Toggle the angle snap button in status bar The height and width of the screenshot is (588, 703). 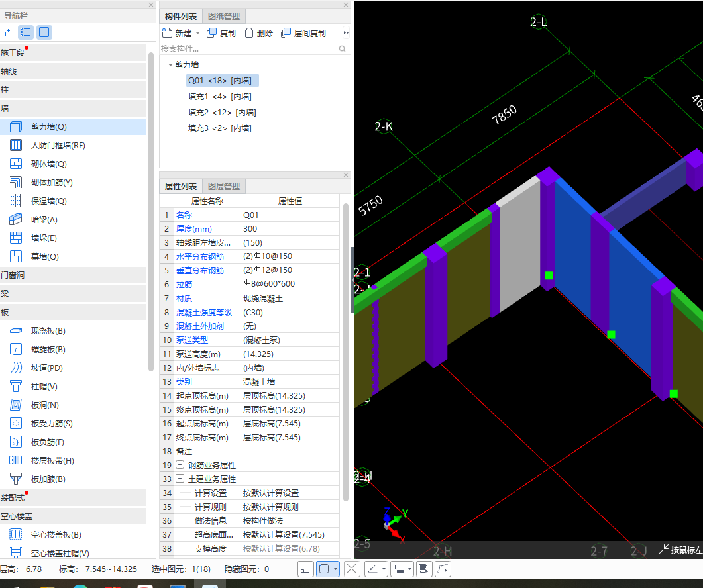click(372, 569)
